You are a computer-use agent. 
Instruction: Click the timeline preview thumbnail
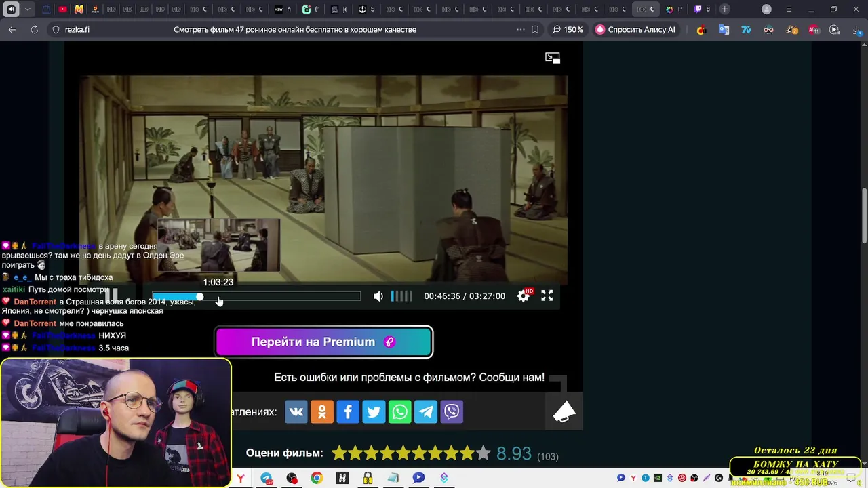point(218,245)
